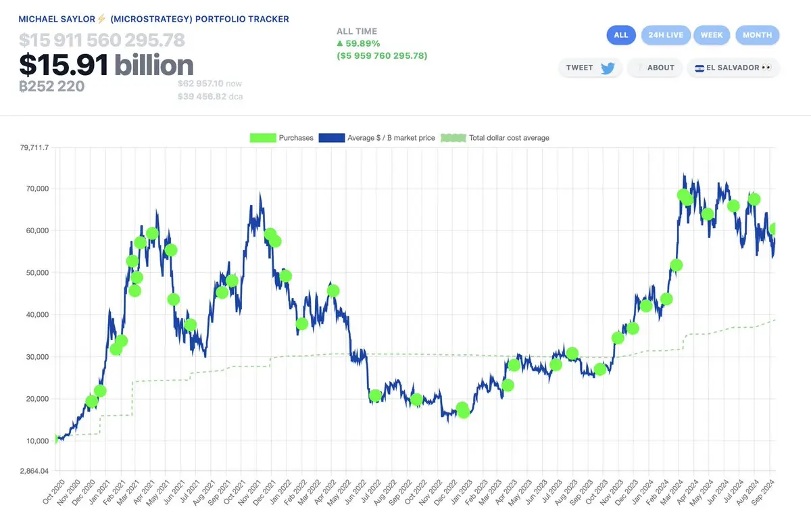Viewport: 811px width, 532px height.
Task: Switch to the 24H LIVE view
Action: coord(666,35)
